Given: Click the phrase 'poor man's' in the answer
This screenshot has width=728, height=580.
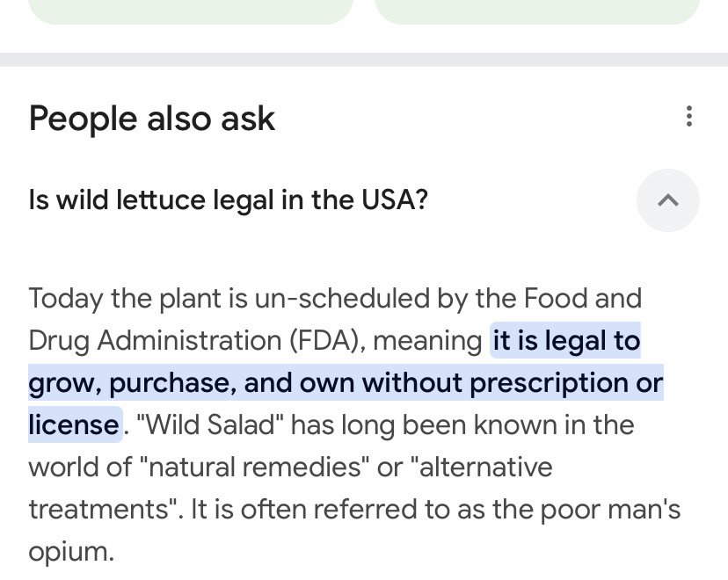Looking at the screenshot, I should point(610,510).
